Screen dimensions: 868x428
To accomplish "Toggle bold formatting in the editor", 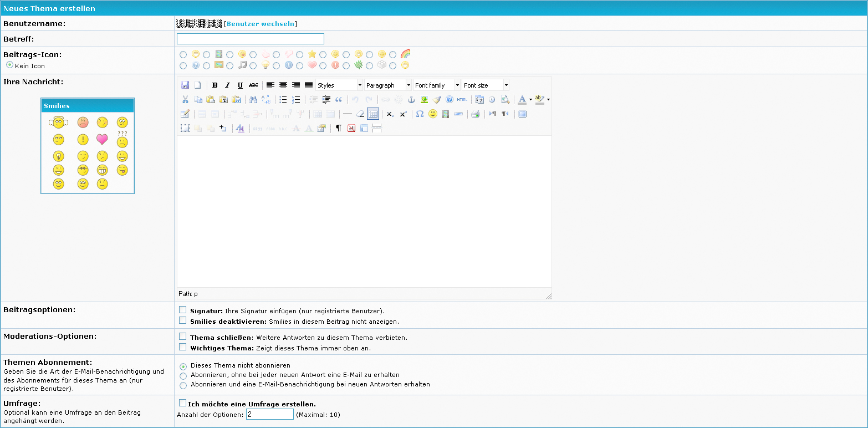I will pyautogui.click(x=214, y=85).
